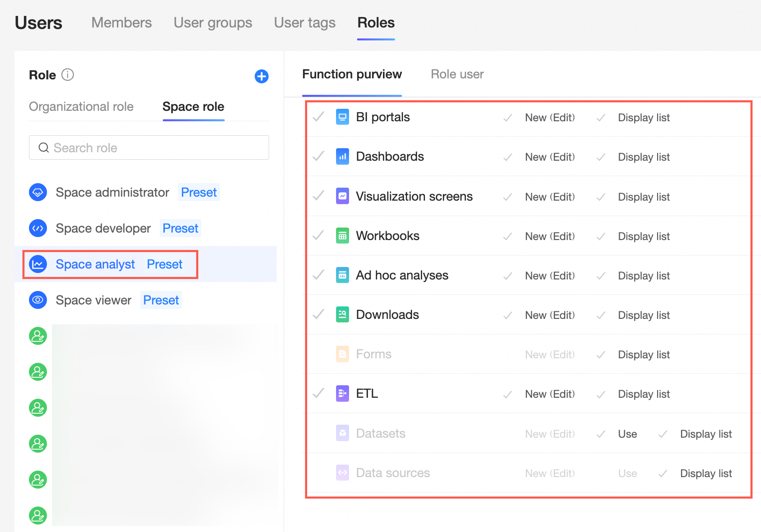Open the User groups tab
Screen dimensions: 761x532
(213, 22)
